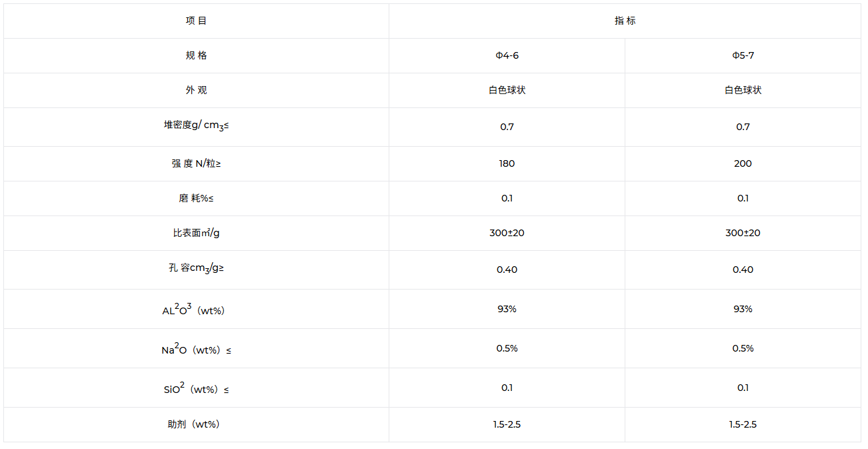
Task: Select 300±20 in the Φ5-7 column
Action: point(743,233)
